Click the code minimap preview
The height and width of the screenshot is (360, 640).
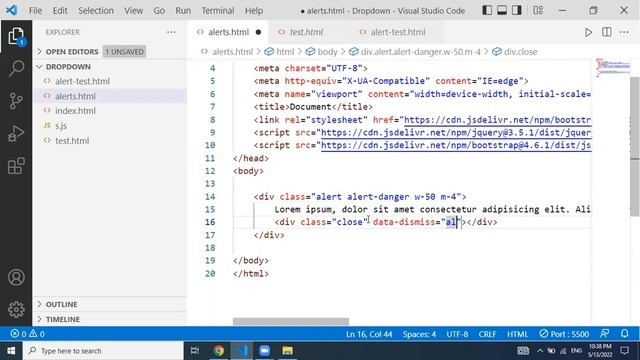click(612, 67)
